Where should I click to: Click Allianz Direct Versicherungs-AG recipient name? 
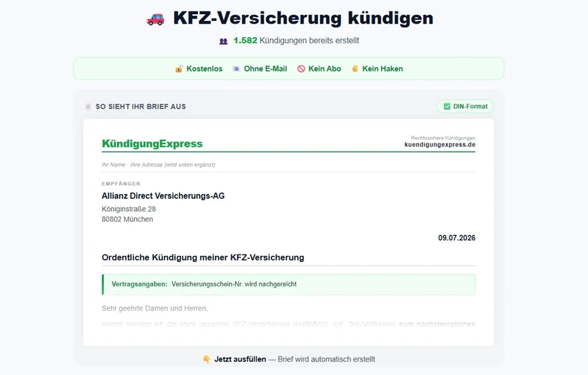[x=163, y=196]
